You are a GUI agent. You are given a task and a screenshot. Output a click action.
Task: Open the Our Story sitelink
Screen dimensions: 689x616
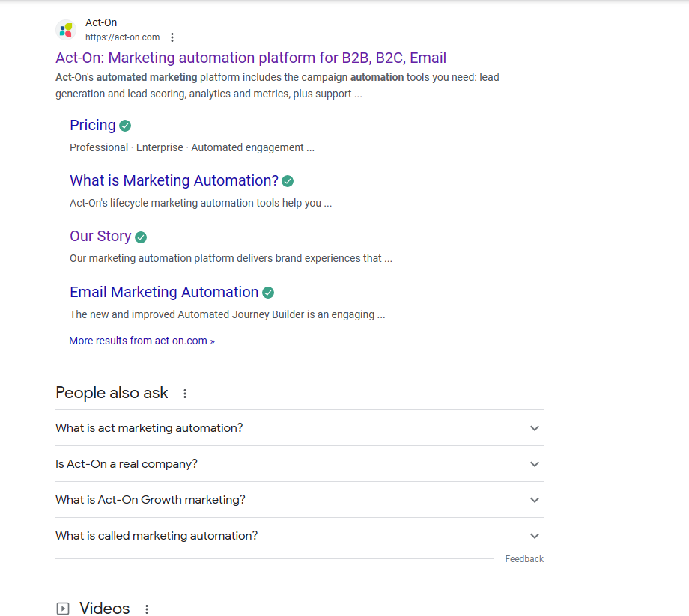pyautogui.click(x=100, y=236)
